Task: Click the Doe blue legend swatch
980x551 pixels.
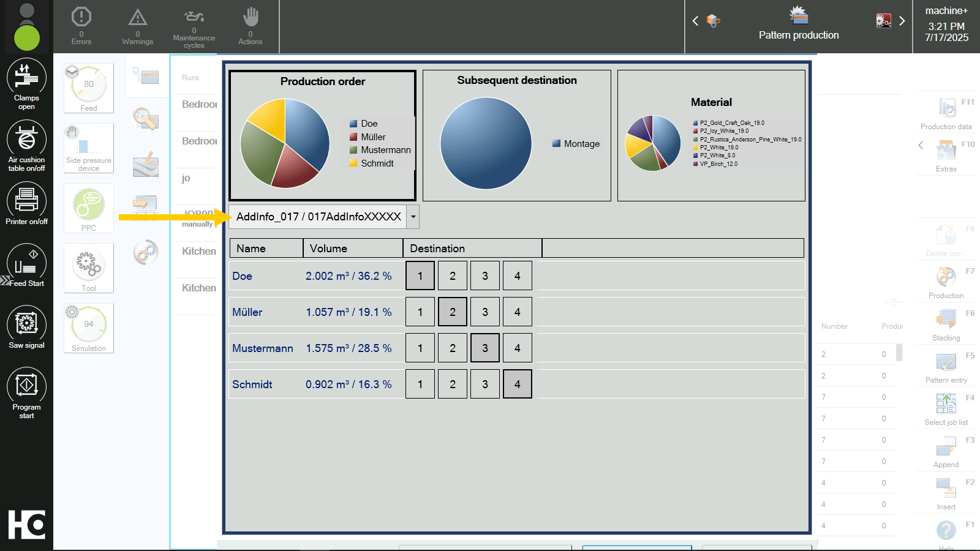Action: 353,124
